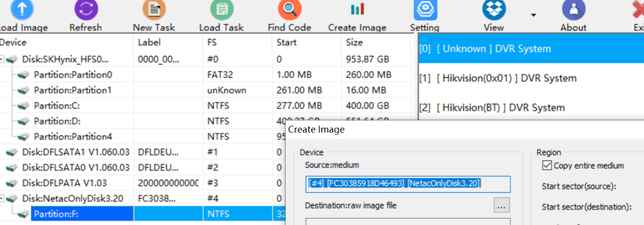Click the Refresh toolbar icon
The width and height of the screenshot is (644, 225).
tap(86, 10)
